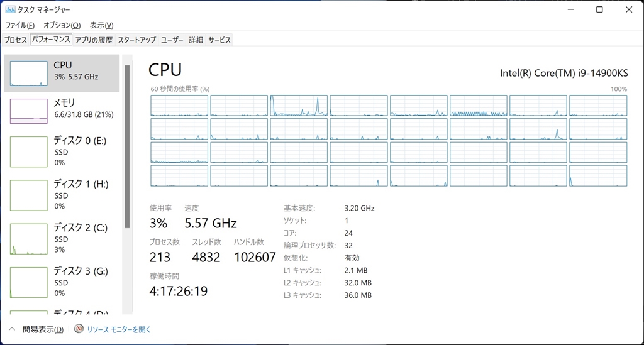Switch to the アプリの履歴 tab
The height and width of the screenshot is (345, 644).
[x=94, y=40]
